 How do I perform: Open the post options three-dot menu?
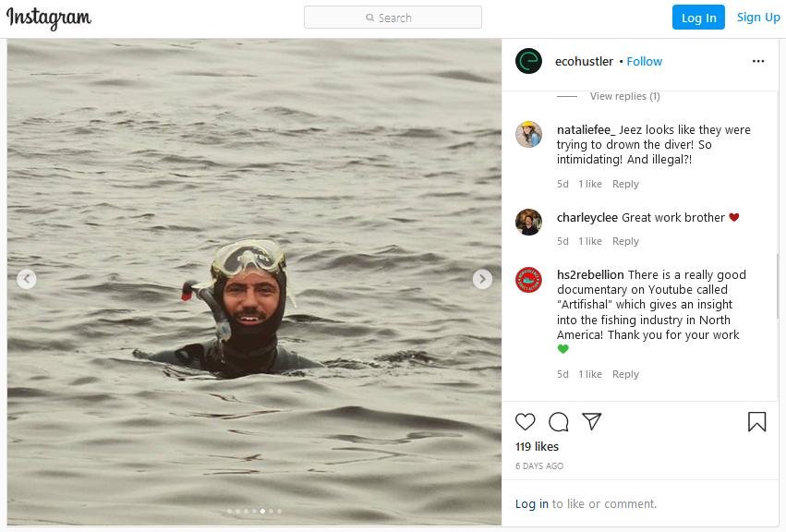[758, 60]
